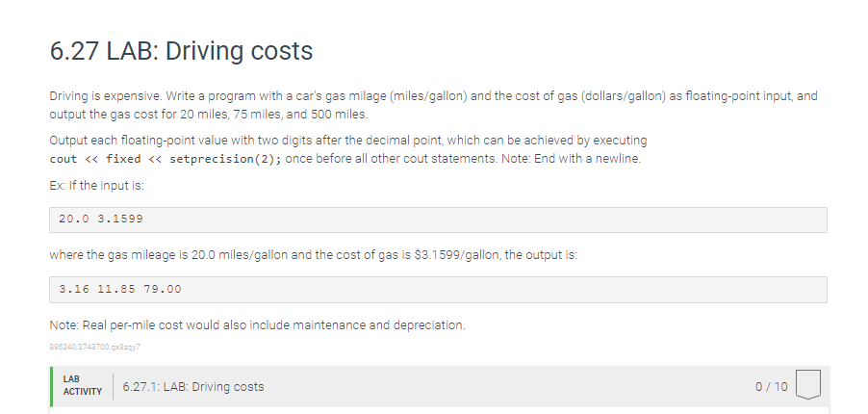The width and height of the screenshot is (868, 414).
Task: Select the 0 / 10 score indicator
Action: click(x=771, y=387)
